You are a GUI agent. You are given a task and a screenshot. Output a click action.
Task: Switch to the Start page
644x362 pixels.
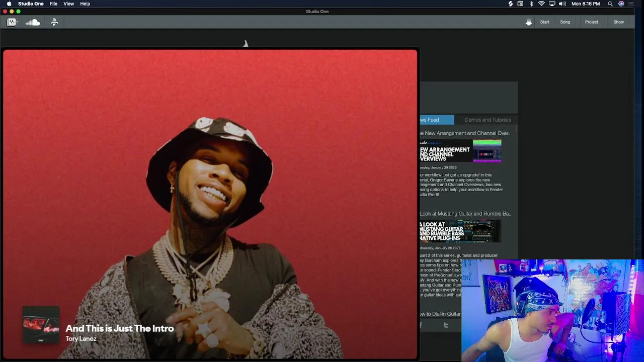click(544, 22)
